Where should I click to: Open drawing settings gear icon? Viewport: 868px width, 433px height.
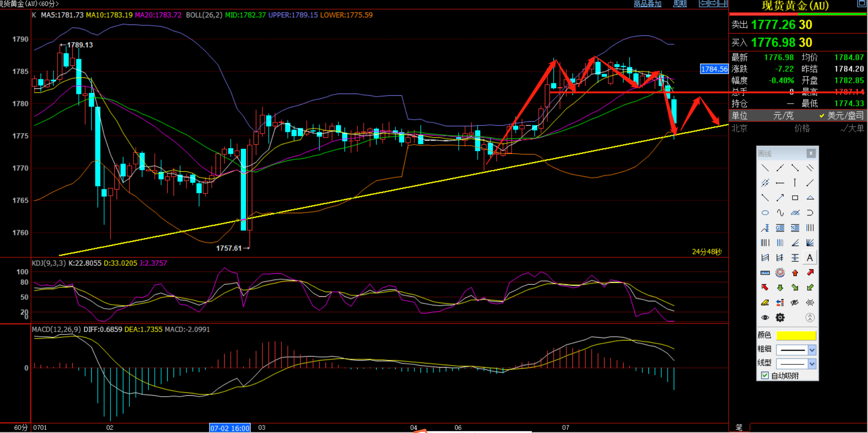(x=780, y=317)
